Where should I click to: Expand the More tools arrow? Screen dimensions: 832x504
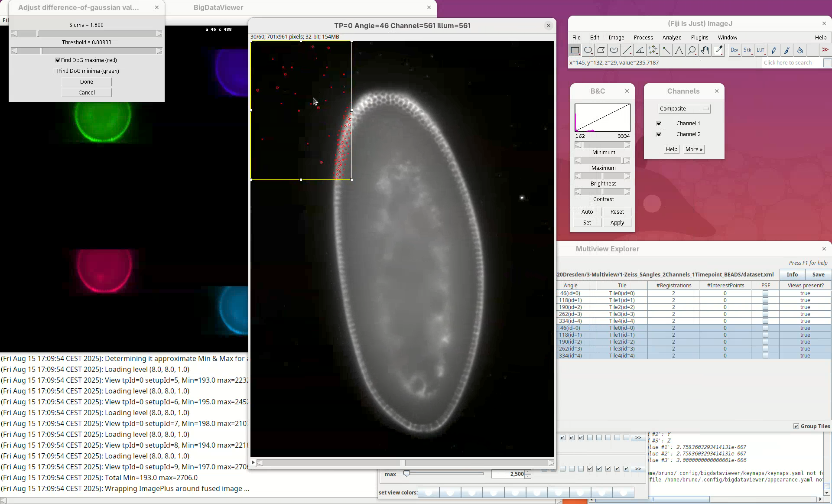(x=825, y=50)
